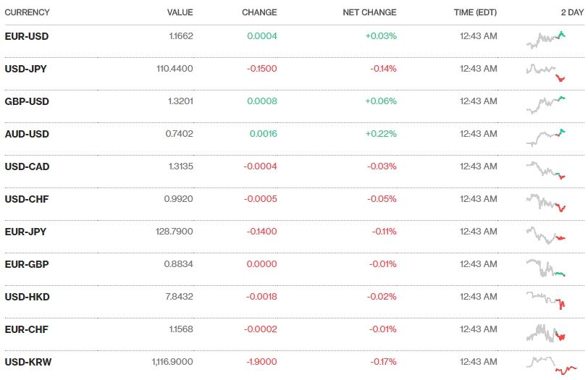Click the USD-CAD pair name
The image size is (588, 380).
click(27, 166)
